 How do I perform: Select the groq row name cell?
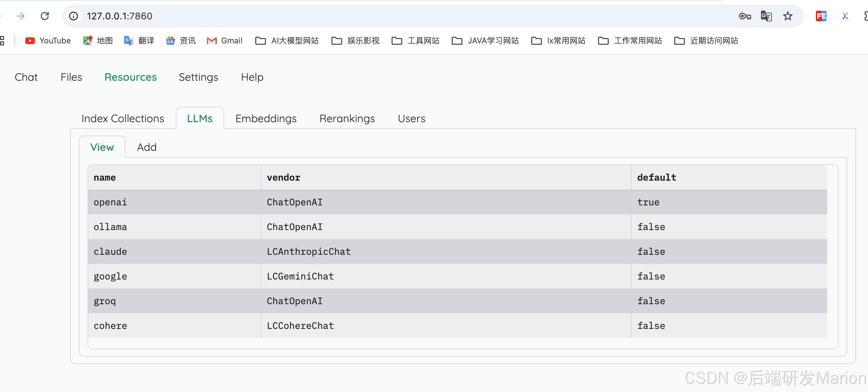click(174, 301)
